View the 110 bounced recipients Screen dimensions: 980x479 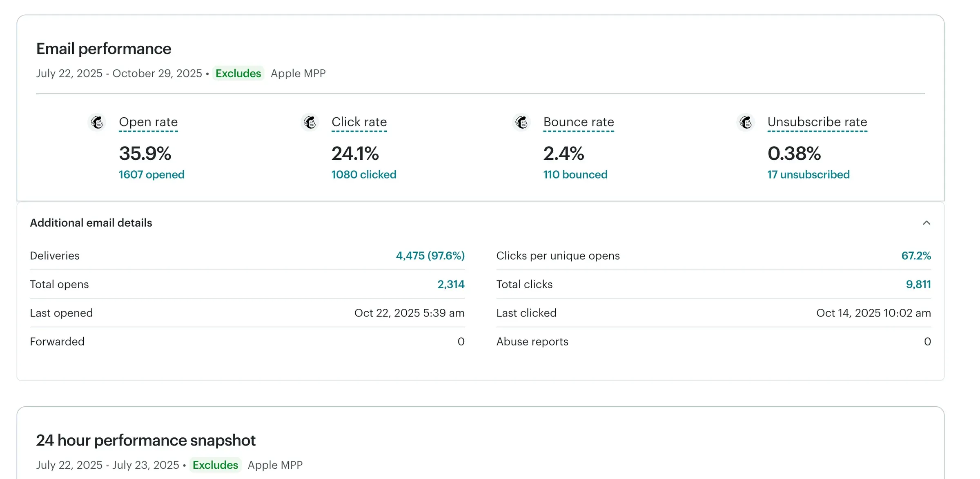tap(575, 174)
